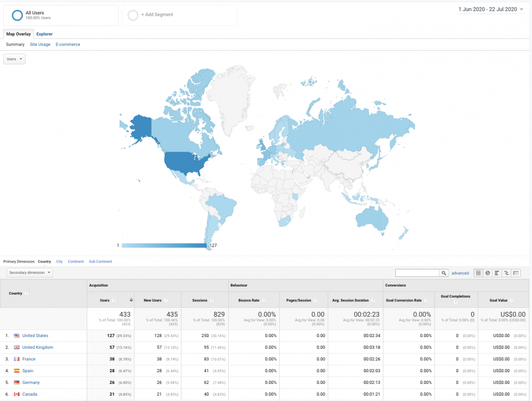Switch to the Explorer tab
The width and height of the screenshot is (532, 401).
tap(44, 34)
